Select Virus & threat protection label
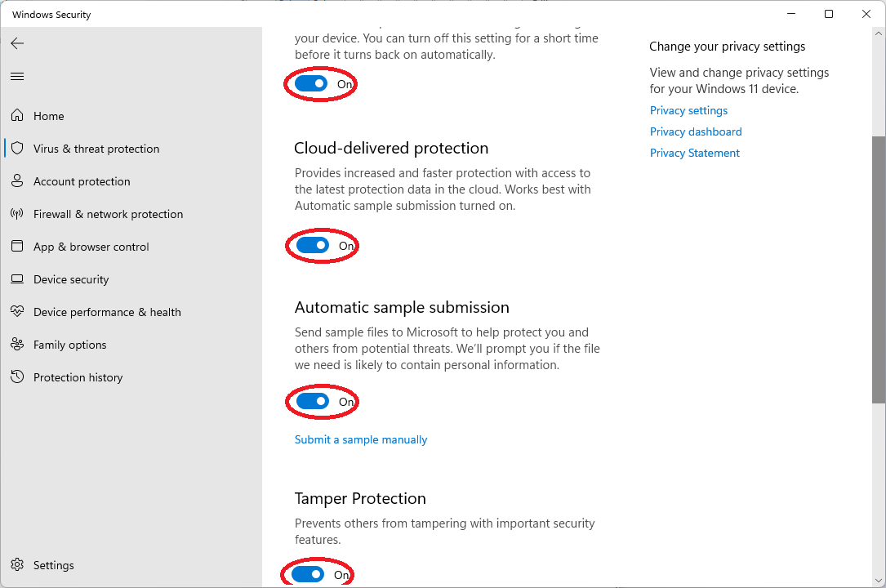The image size is (886, 588). coord(96,149)
